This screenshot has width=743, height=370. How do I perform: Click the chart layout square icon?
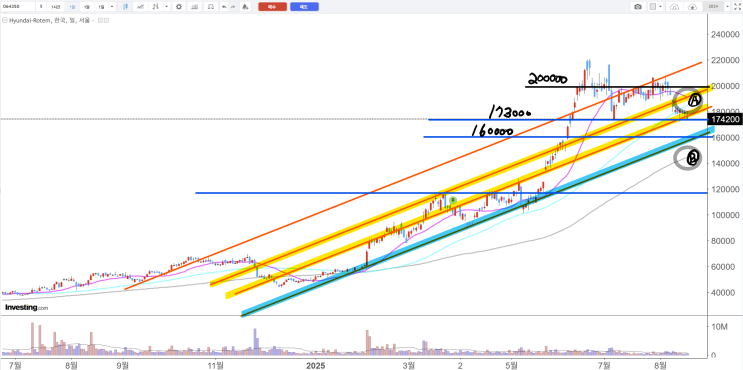(x=653, y=7)
